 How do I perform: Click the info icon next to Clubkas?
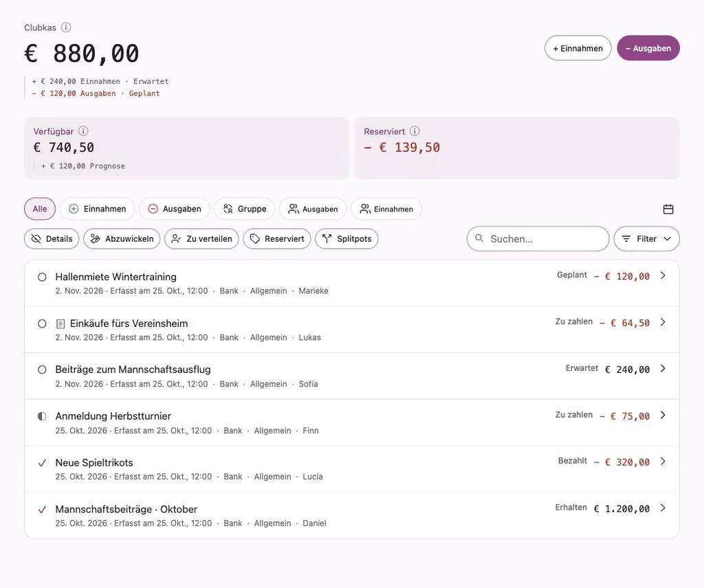tap(66, 27)
